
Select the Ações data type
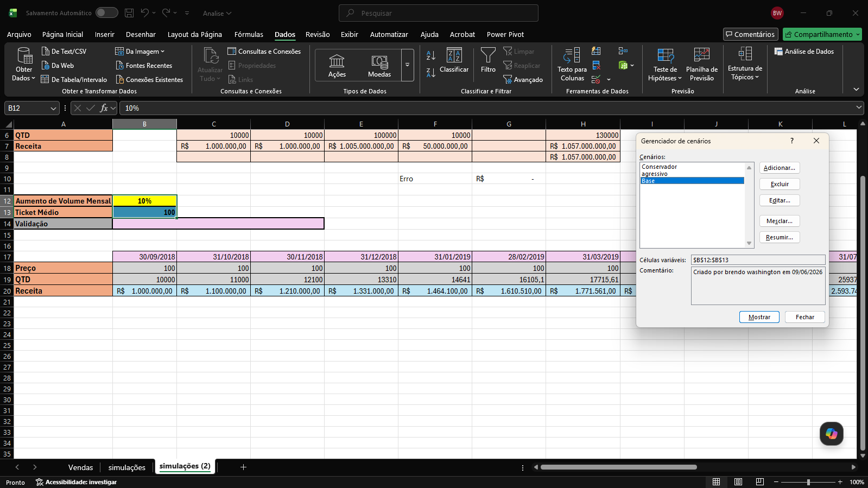(337, 66)
